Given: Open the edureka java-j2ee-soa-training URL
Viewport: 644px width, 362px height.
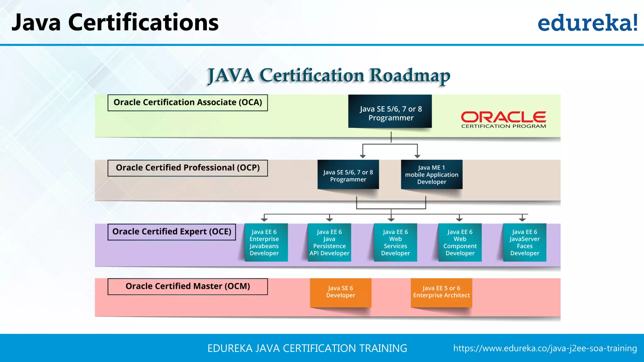Looking at the screenshot, I should [545, 348].
